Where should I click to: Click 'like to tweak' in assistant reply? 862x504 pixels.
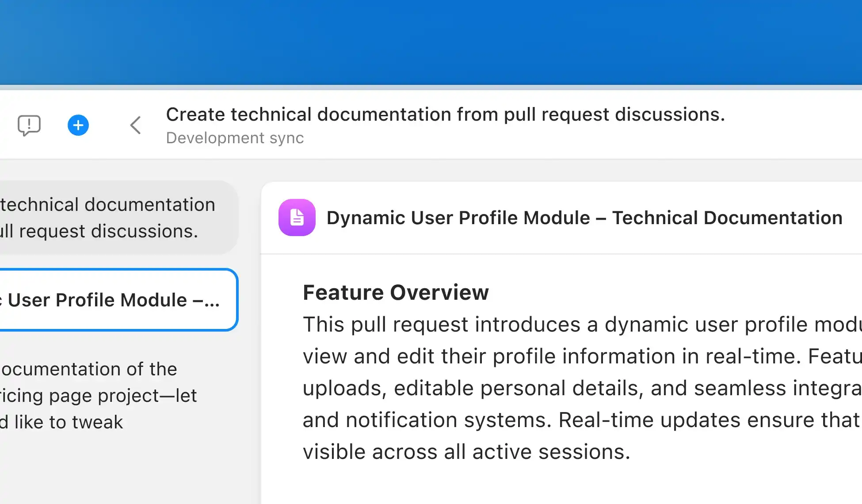click(69, 422)
